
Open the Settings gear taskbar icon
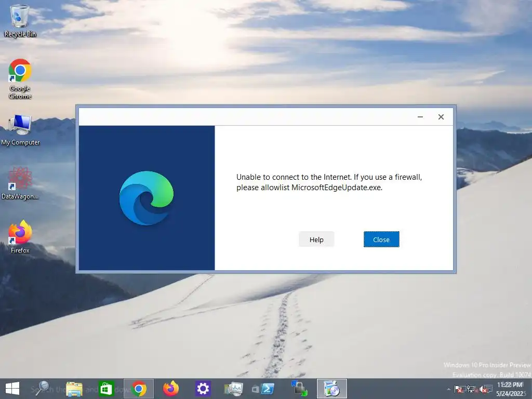203,389
